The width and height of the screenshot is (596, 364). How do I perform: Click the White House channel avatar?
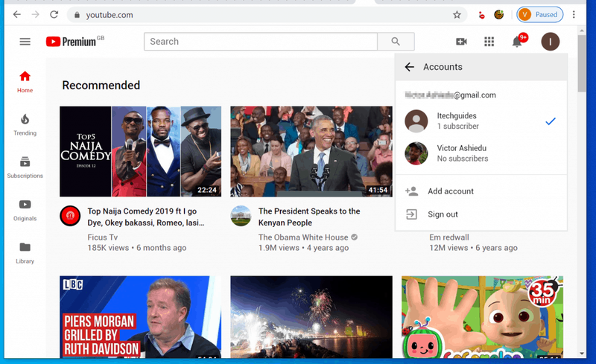[241, 216]
